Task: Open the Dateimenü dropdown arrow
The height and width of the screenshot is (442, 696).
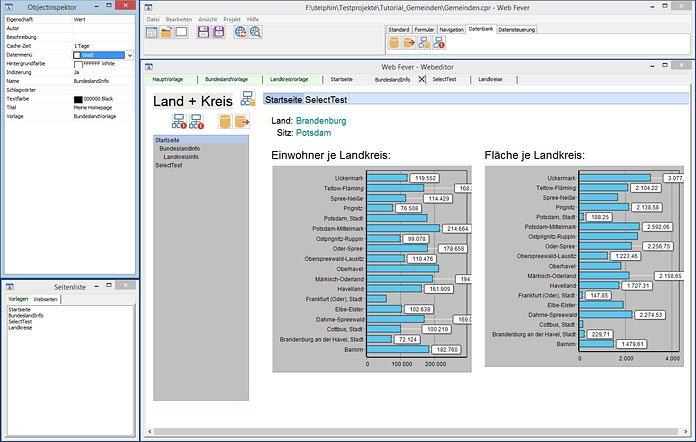Action: pos(129,55)
